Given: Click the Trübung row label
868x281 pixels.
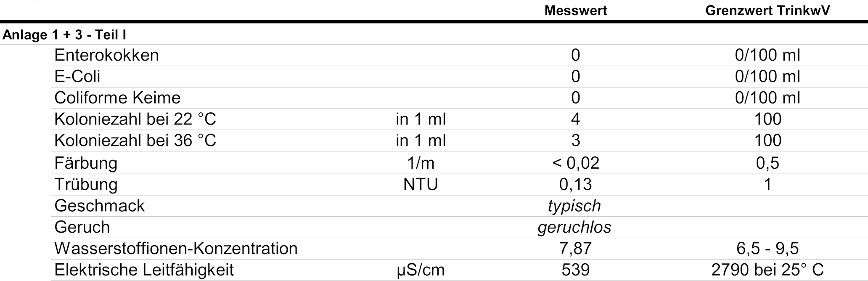Looking at the screenshot, I should pyautogui.click(x=86, y=184).
